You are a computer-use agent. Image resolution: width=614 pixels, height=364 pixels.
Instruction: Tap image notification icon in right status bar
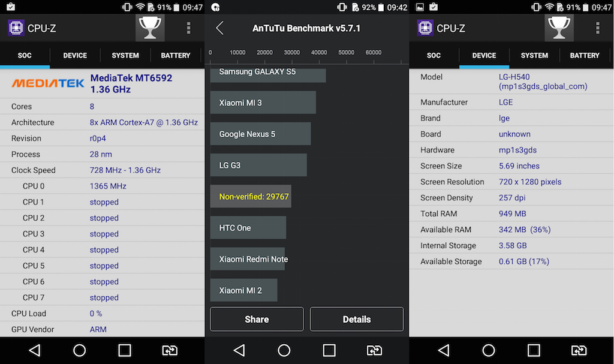420,7
